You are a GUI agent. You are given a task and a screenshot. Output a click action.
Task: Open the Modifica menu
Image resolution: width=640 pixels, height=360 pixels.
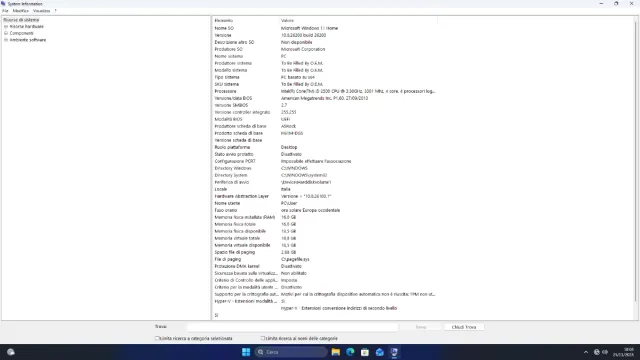(x=20, y=11)
